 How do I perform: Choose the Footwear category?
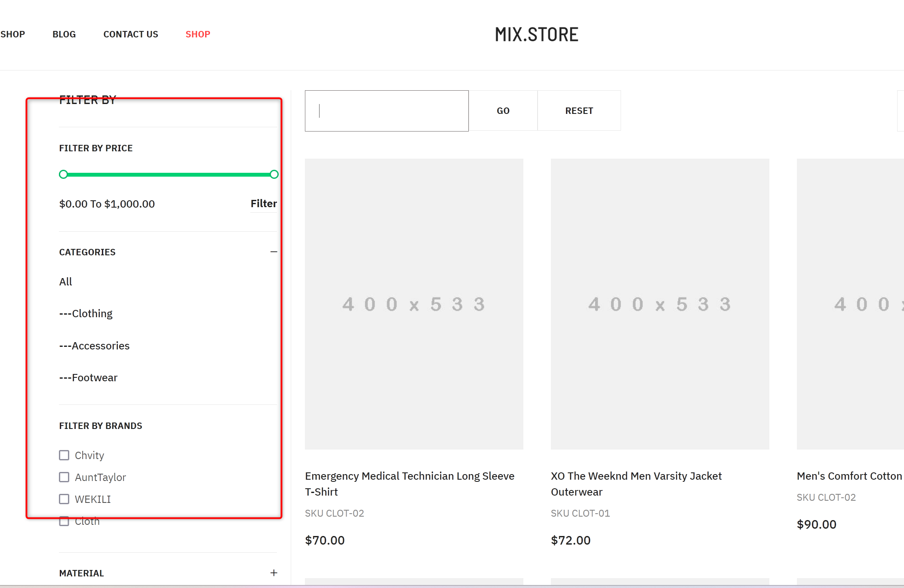pos(88,378)
